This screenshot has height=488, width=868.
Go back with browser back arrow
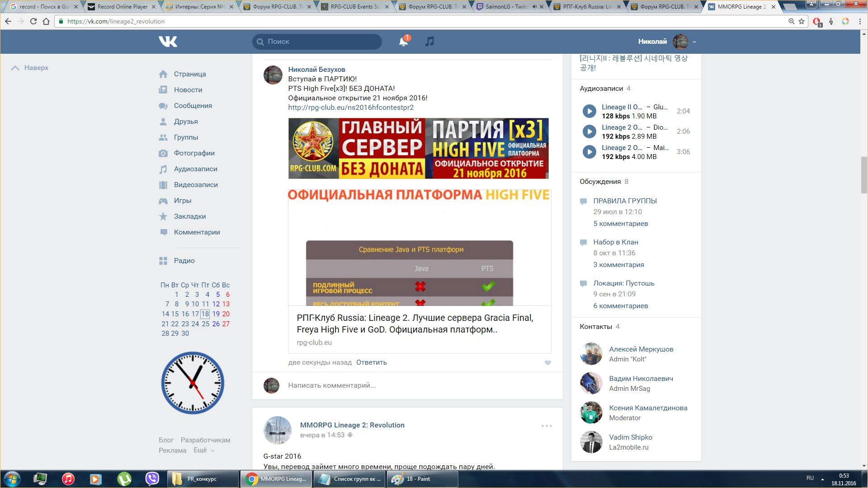pos(8,21)
